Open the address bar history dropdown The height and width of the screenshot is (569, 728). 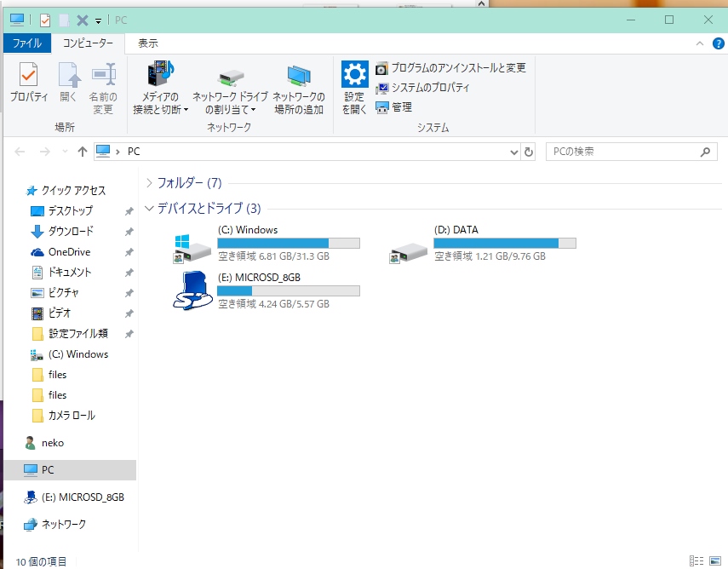point(513,152)
